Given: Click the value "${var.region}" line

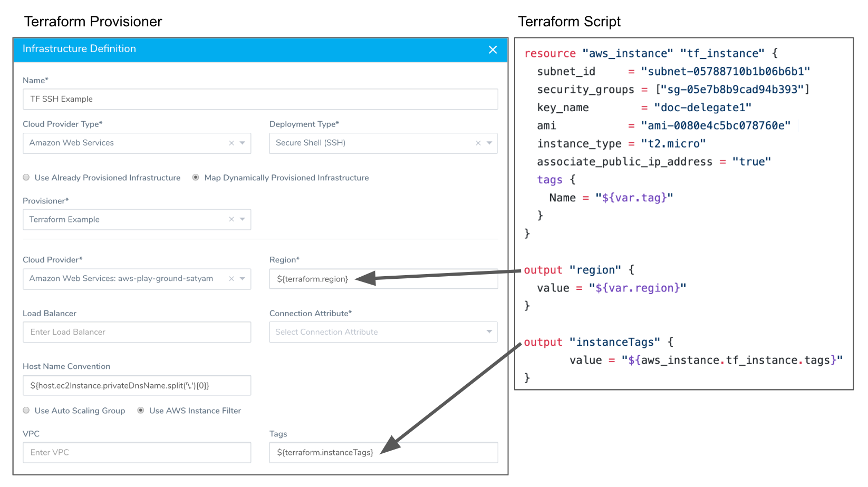Looking at the screenshot, I should click(612, 288).
